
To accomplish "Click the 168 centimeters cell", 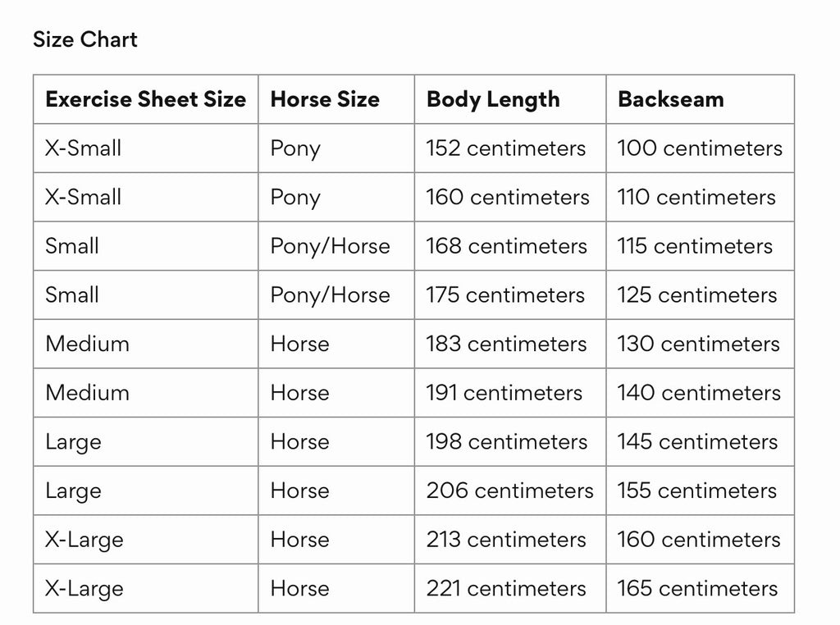I will pos(510,246).
